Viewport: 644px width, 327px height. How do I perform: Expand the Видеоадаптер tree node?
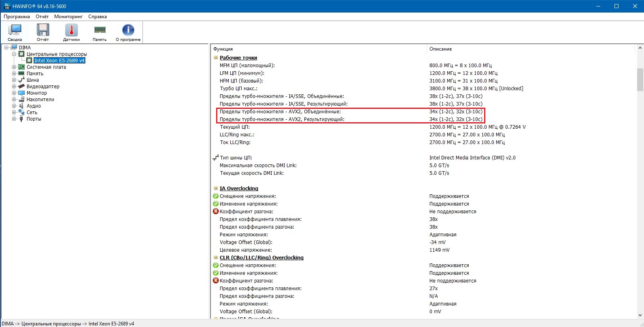[14, 87]
